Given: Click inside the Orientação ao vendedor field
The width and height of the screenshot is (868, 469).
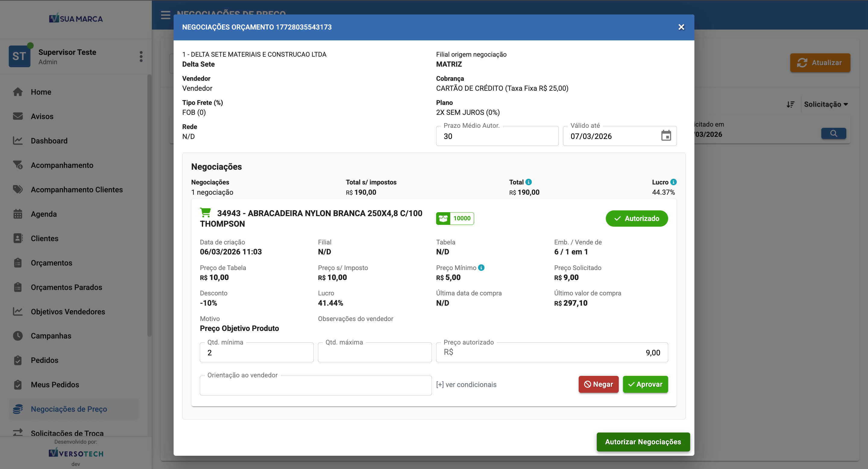Looking at the screenshot, I should [315, 385].
